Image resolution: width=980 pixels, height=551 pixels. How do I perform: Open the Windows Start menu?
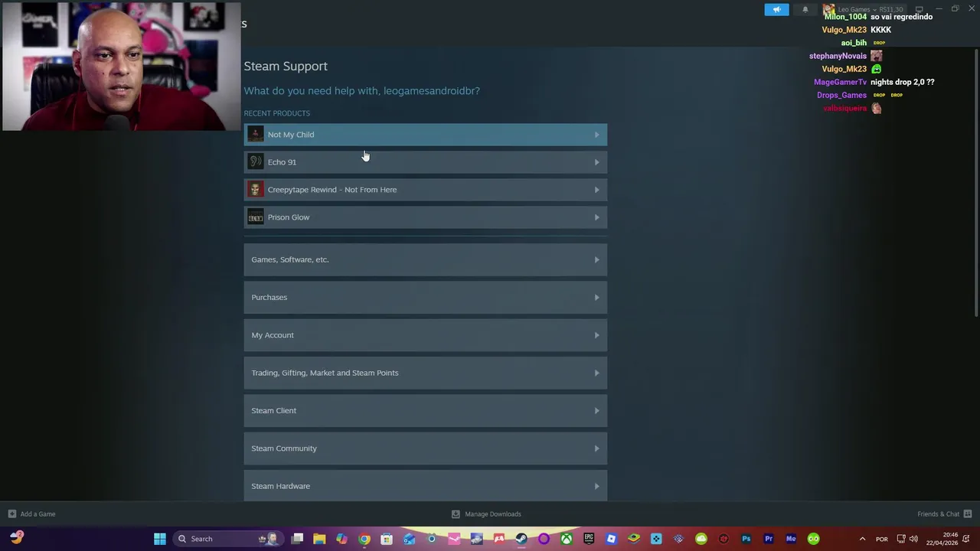click(x=160, y=539)
